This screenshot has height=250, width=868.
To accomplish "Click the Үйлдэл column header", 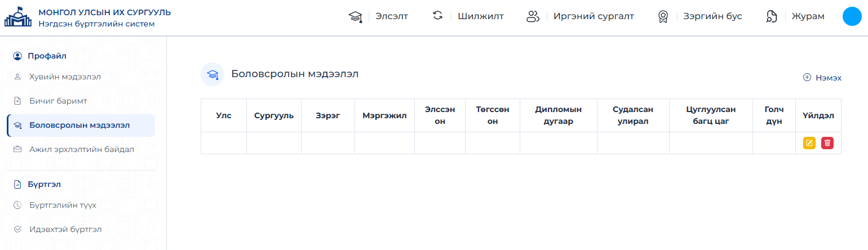I will [818, 115].
